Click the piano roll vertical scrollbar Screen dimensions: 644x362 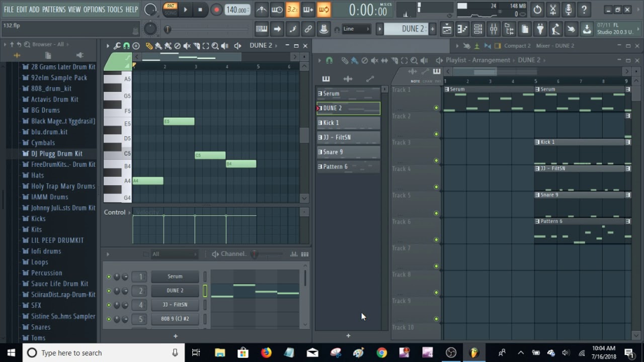(x=304, y=135)
